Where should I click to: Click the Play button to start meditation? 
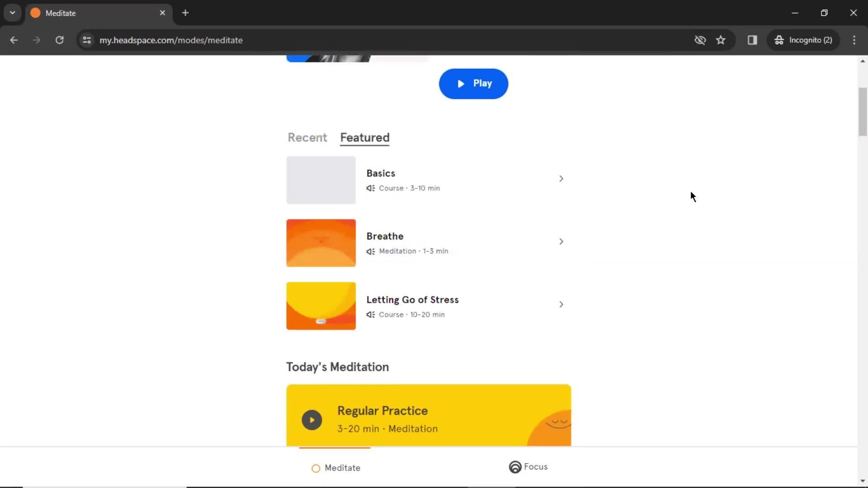tap(474, 84)
